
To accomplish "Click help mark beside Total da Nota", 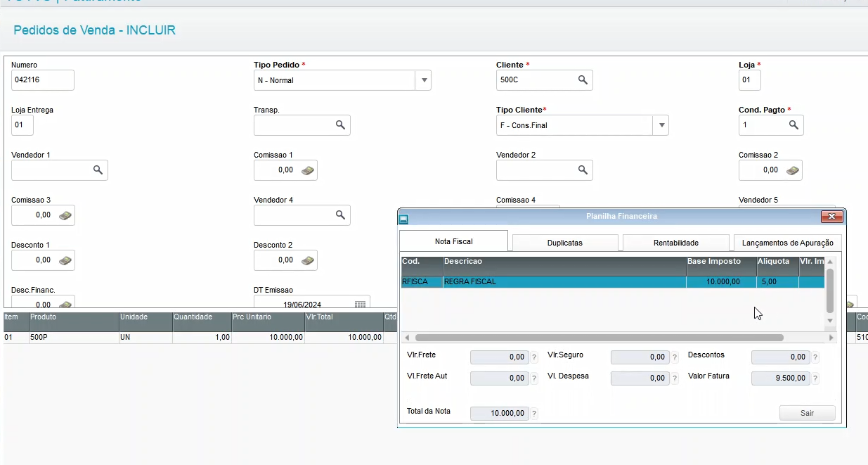I will pyautogui.click(x=534, y=414).
